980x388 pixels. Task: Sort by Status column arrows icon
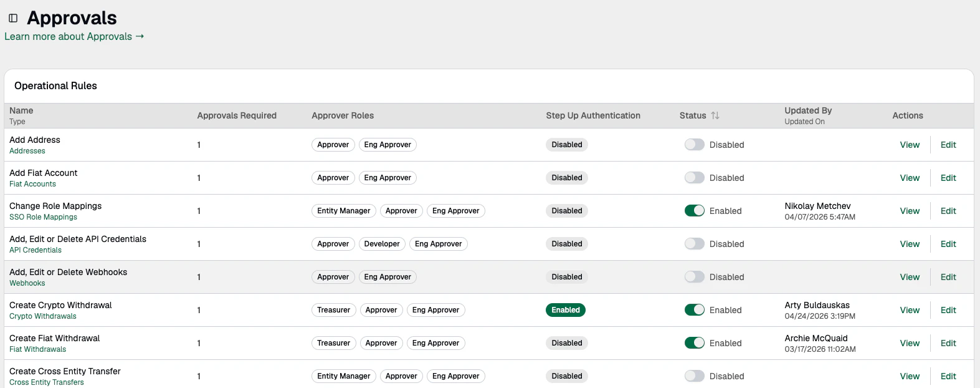point(715,115)
